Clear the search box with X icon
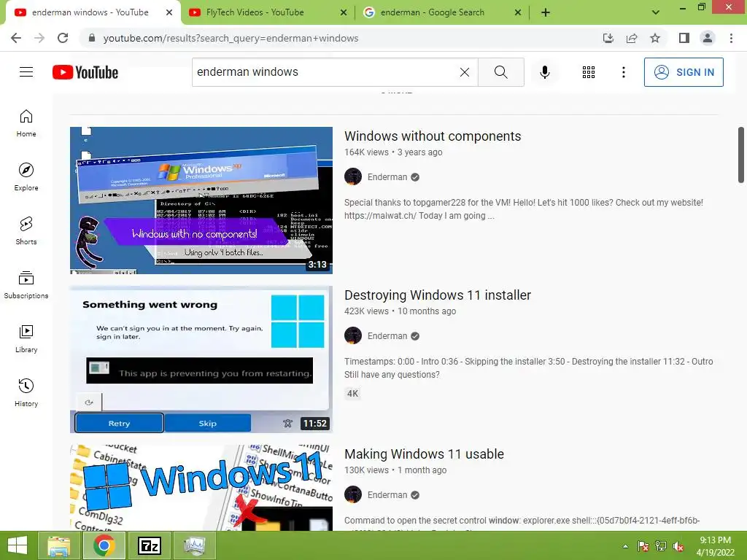This screenshot has height=560, width=747. click(x=465, y=72)
